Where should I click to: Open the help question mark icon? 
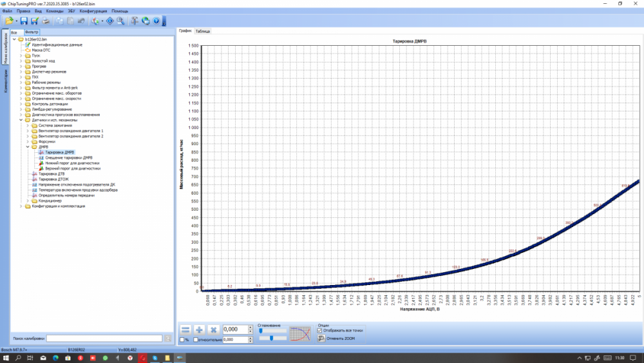click(156, 21)
